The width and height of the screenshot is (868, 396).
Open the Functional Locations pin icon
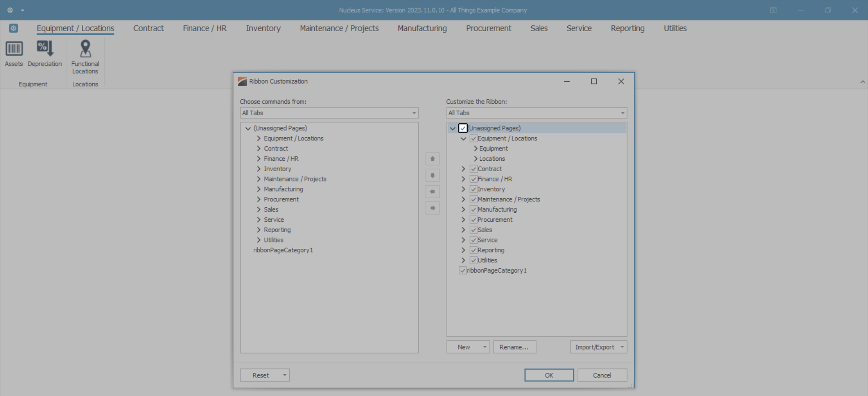coord(85,48)
